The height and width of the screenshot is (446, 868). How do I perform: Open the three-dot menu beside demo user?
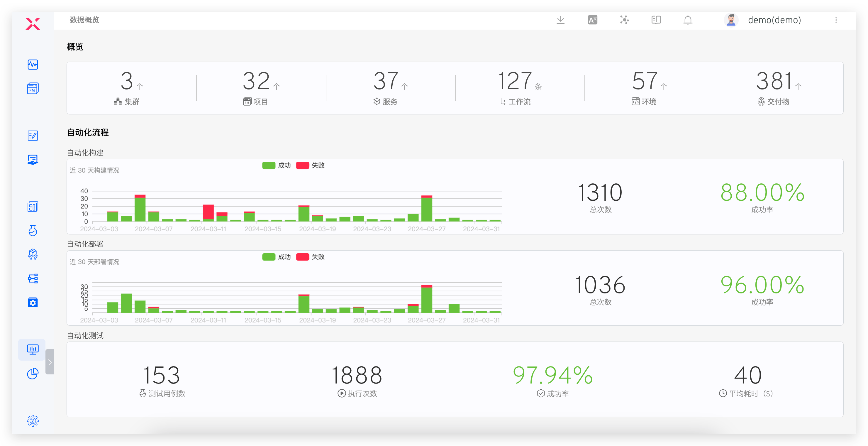(836, 20)
